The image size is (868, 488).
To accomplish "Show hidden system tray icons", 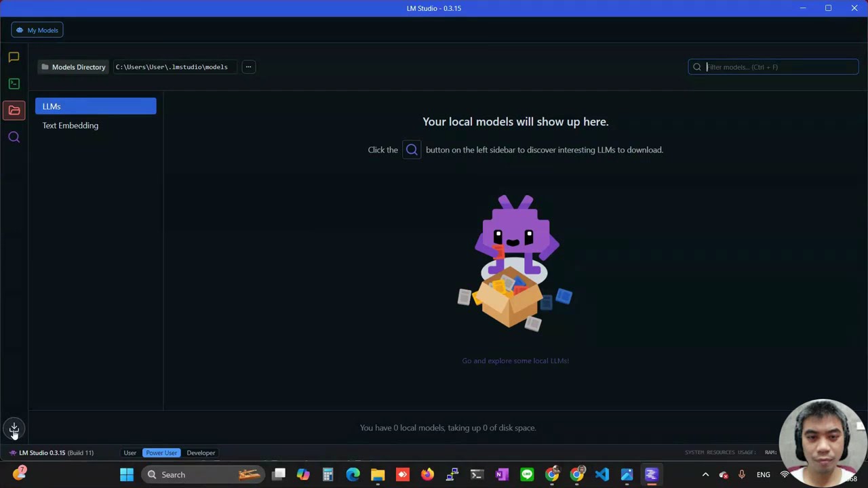I will [705, 474].
